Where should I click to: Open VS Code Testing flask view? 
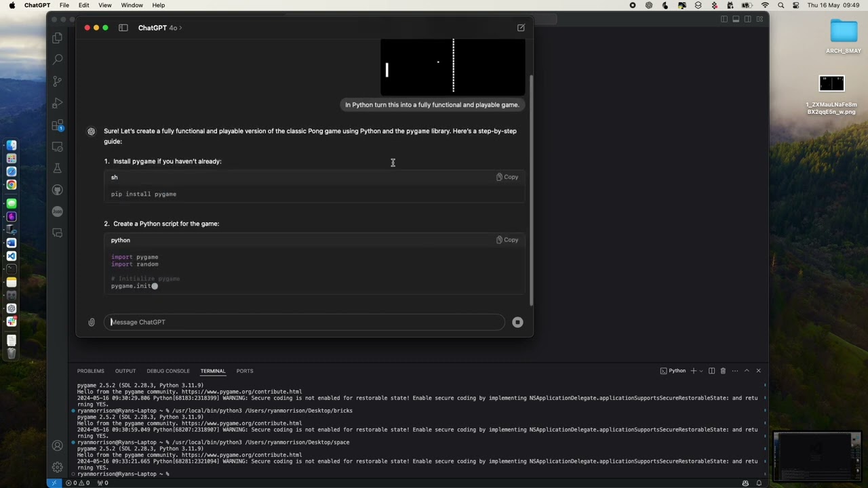tap(58, 168)
